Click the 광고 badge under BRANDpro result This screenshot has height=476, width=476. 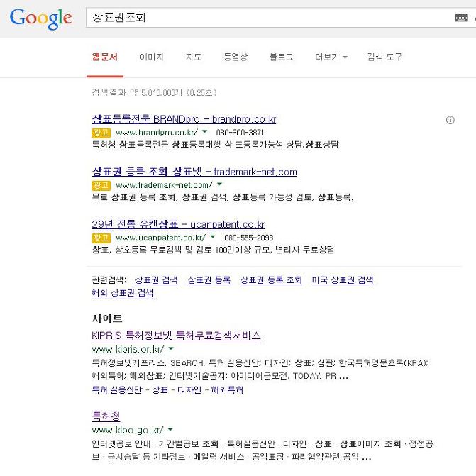tap(101, 133)
